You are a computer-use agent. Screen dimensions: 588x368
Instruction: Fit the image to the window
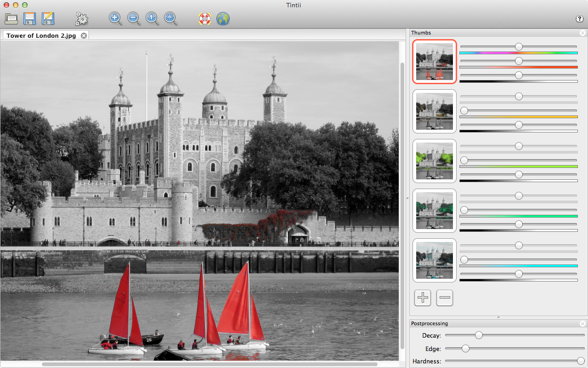[170, 19]
